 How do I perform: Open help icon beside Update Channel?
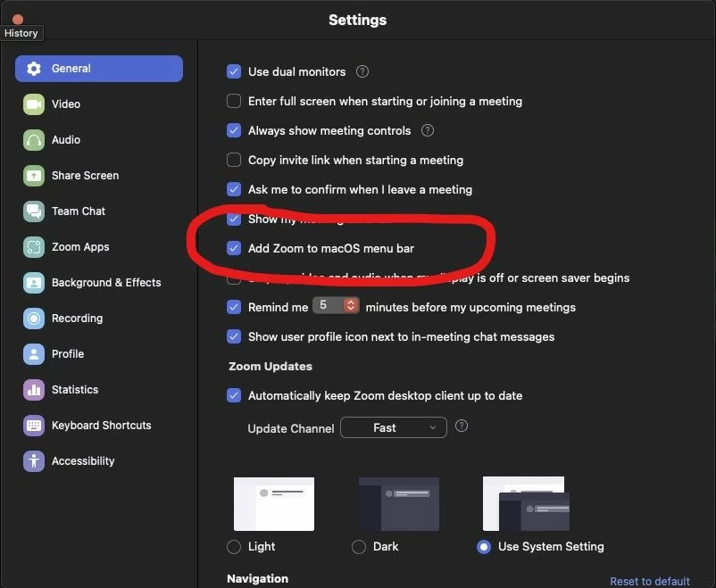click(462, 426)
